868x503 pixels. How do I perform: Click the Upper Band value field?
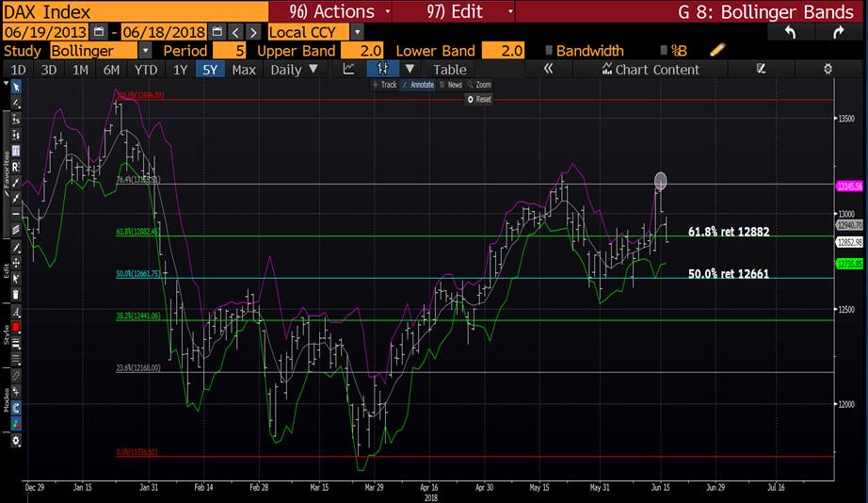(362, 51)
